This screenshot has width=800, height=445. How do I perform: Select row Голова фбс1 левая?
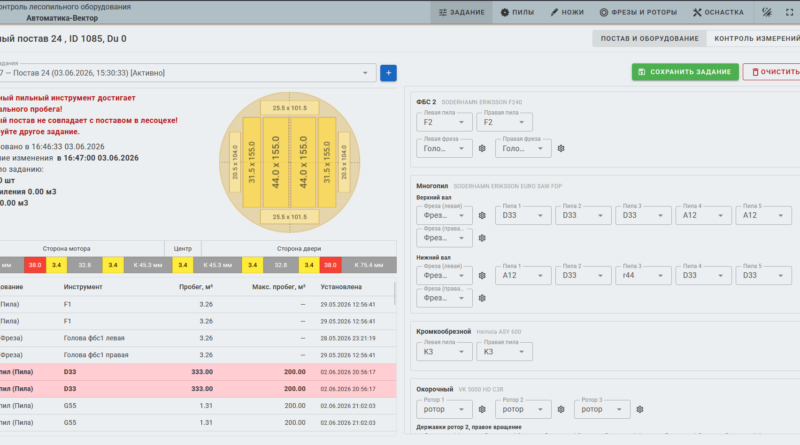click(198, 338)
